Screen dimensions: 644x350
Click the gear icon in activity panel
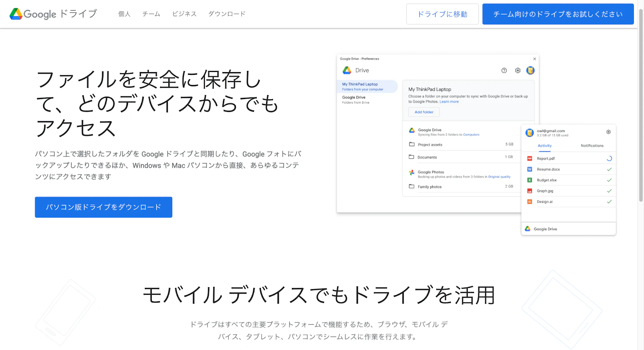tap(609, 132)
